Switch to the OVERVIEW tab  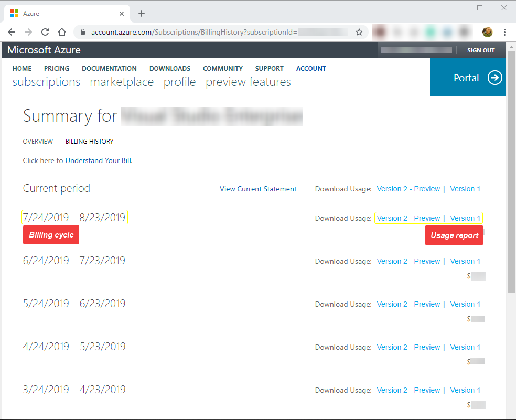pyautogui.click(x=38, y=142)
